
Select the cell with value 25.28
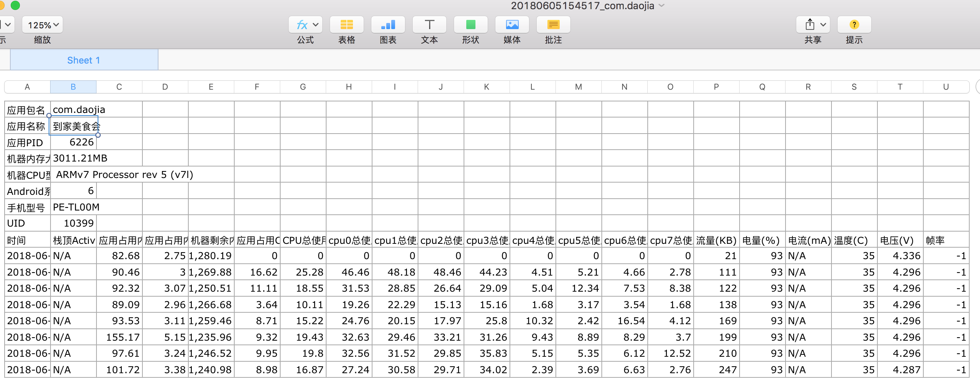(303, 272)
